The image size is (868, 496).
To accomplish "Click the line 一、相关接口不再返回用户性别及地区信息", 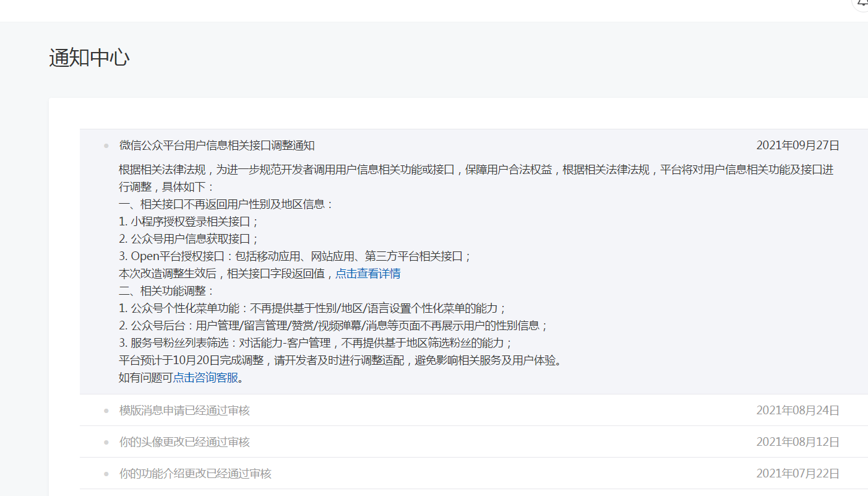I will (226, 204).
